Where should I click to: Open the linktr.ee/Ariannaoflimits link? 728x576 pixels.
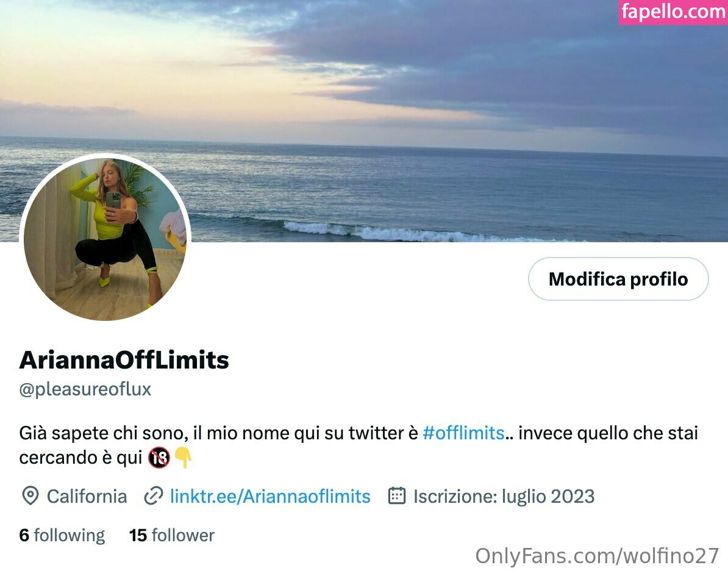[x=270, y=496]
